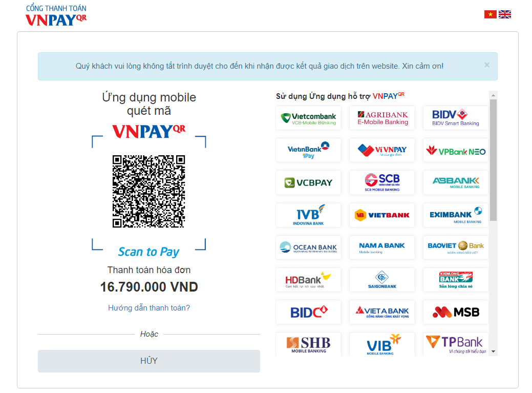Viewport: 532px width, 393px height.
Task: Pick the BIDV Smart Banking option
Action: coord(456,118)
